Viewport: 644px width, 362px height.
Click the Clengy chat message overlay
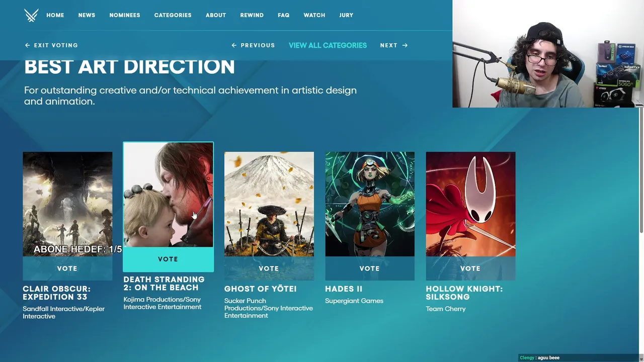pos(540,357)
